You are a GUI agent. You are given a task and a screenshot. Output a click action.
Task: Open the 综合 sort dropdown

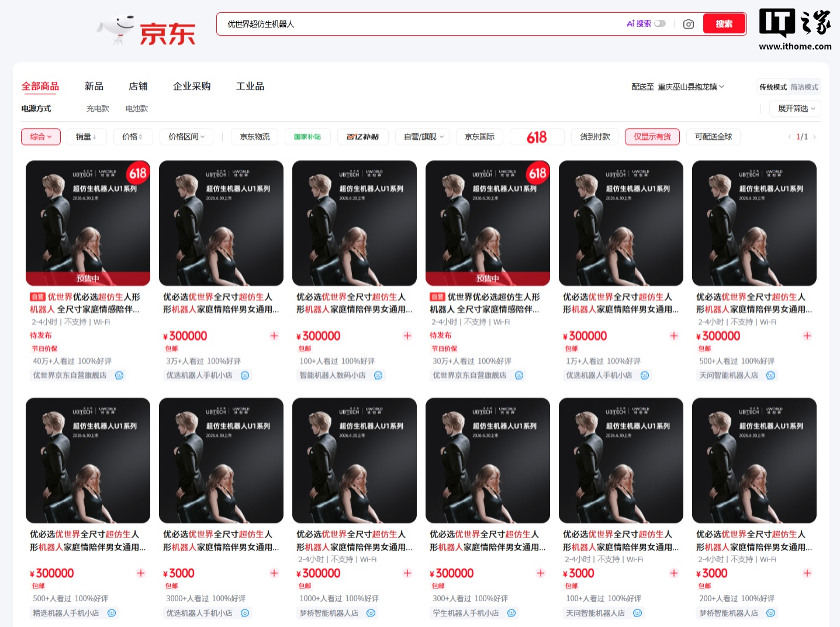pos(41,137)
